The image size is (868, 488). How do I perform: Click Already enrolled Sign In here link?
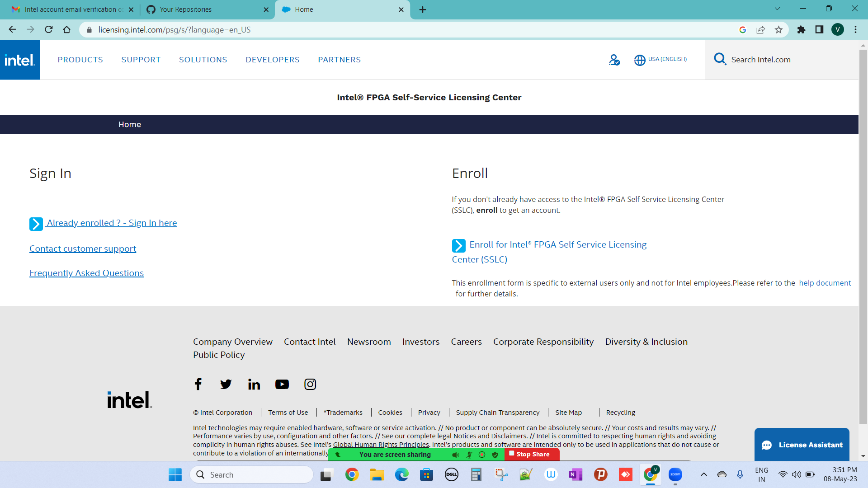click(x=111, y=223)
